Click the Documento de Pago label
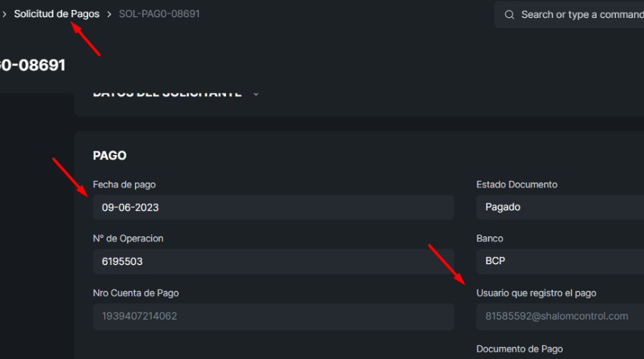The image size is (644, 359). 520,349
